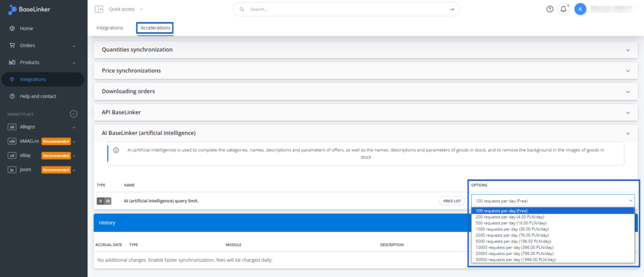This screenshot has width=644, height=277.
Task: Select 2000 requests per day option
Action: pos(553,235)
